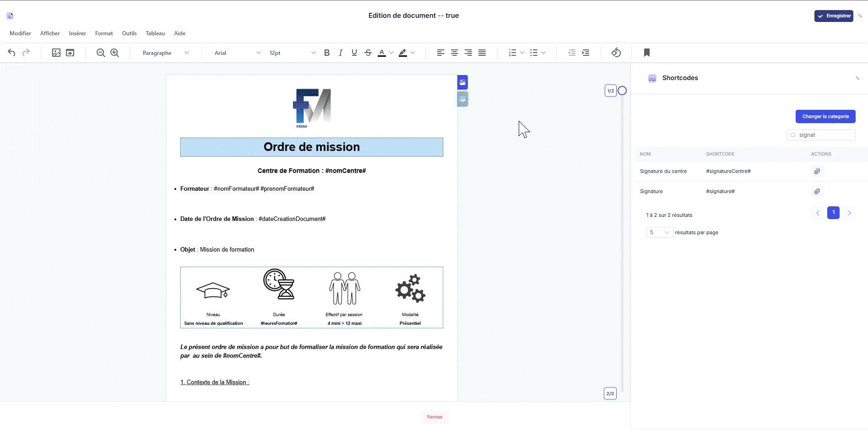Click the Changer la categorie button
This screenshot has width=868, height=430.
coord(825,116)
